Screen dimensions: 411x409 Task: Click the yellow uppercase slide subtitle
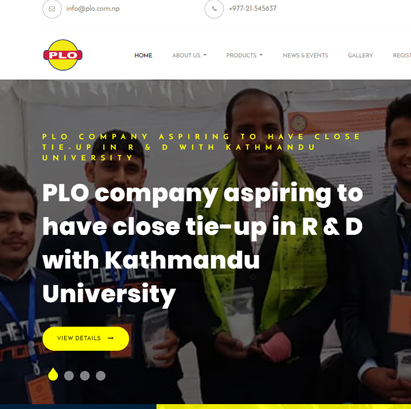[201, 147]
